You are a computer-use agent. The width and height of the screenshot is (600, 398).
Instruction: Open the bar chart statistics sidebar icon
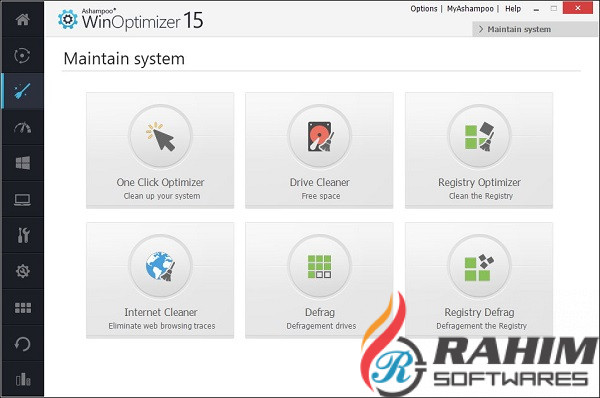(23, 380)
